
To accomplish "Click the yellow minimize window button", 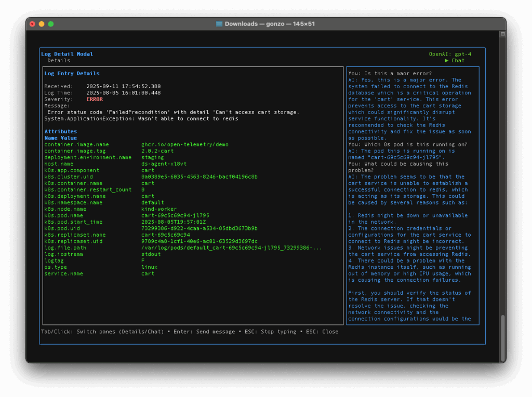I will click(x=42, y=24).
